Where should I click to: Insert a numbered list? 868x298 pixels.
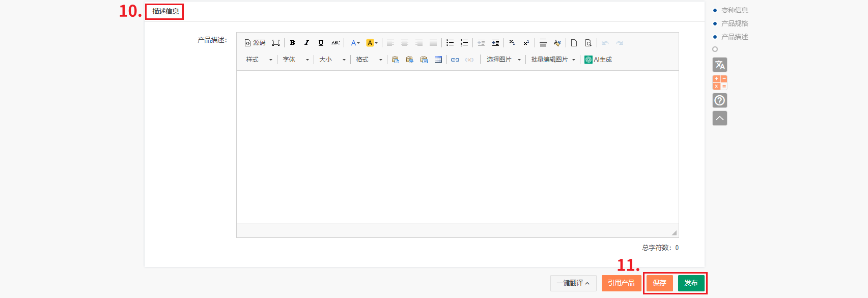464,43
